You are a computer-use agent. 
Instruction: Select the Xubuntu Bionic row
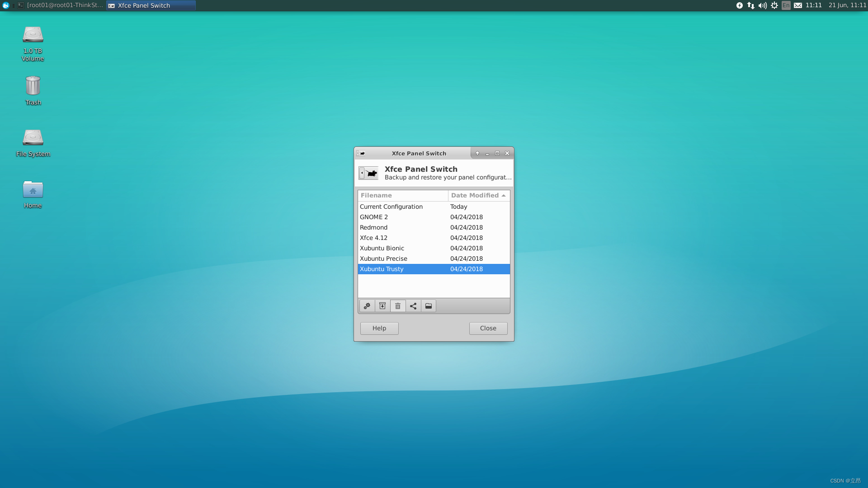(434, 249)
